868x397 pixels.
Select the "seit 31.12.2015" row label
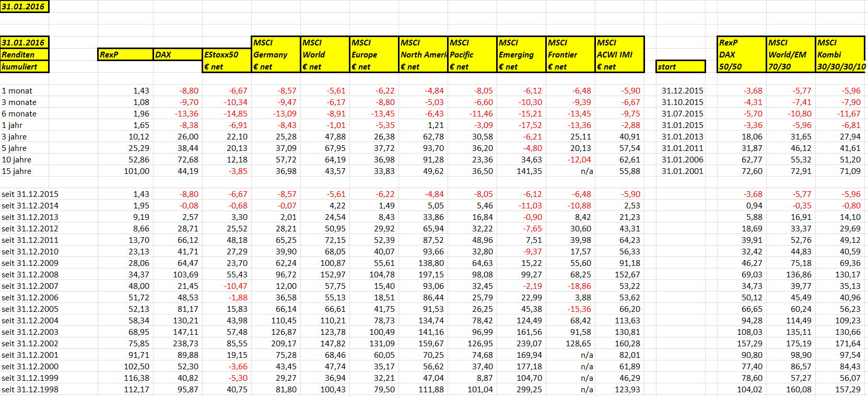[30, 194]
